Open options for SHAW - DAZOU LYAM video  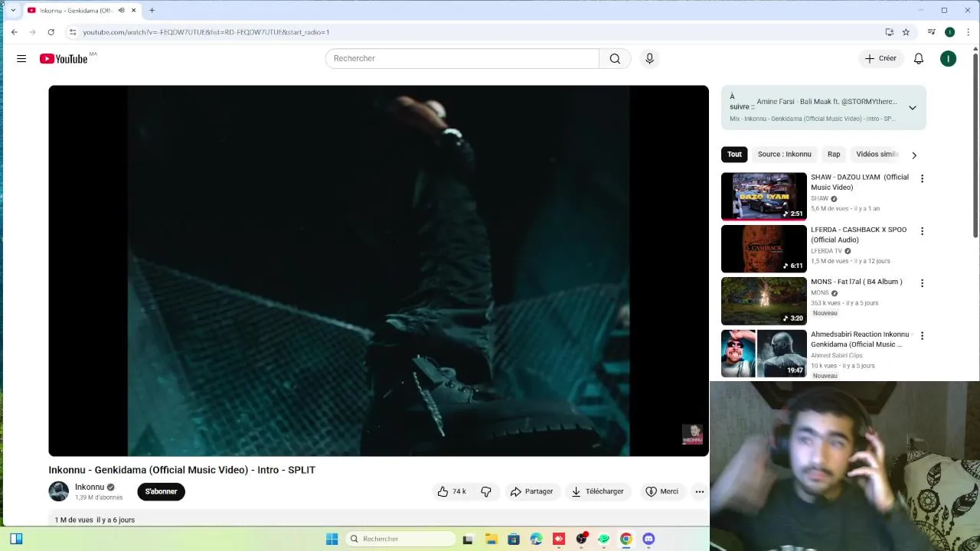(922, 178)
